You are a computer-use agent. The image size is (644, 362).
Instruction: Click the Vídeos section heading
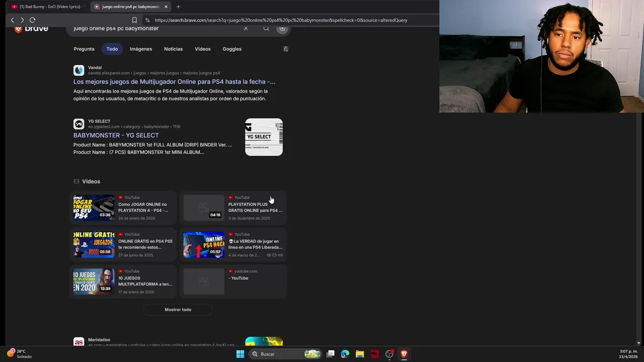tap(91, 182)
